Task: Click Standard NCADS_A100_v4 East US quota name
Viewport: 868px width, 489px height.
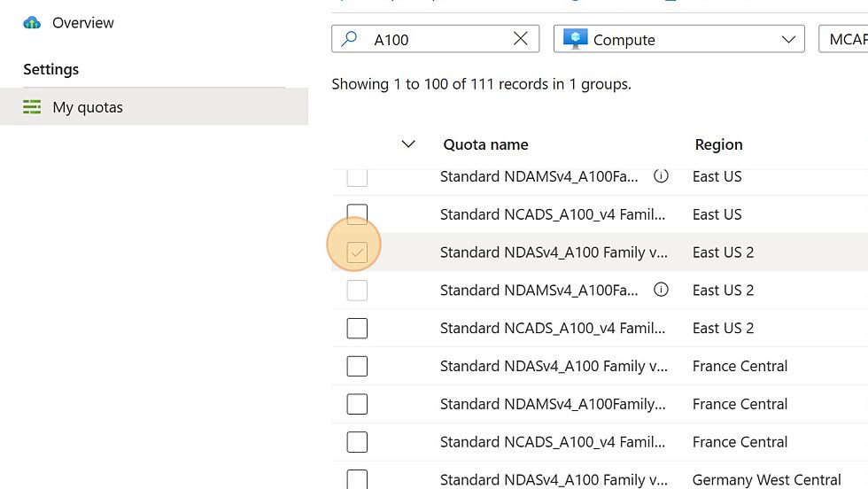Action: click(x=553, y=214)
